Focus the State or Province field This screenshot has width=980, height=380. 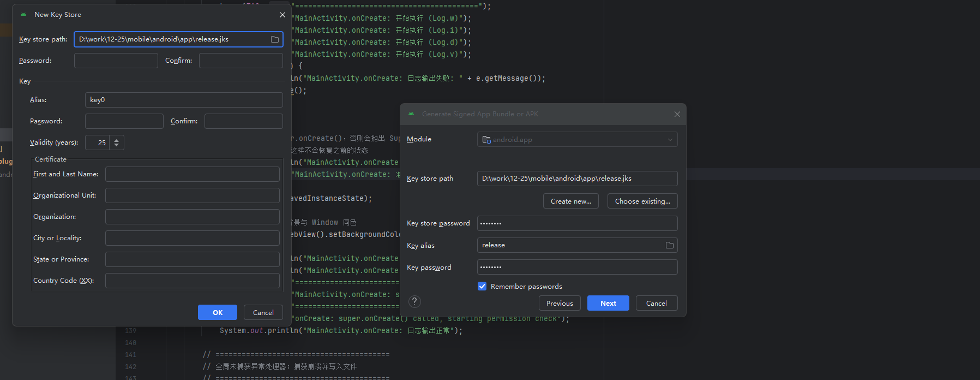pos(193,259)
